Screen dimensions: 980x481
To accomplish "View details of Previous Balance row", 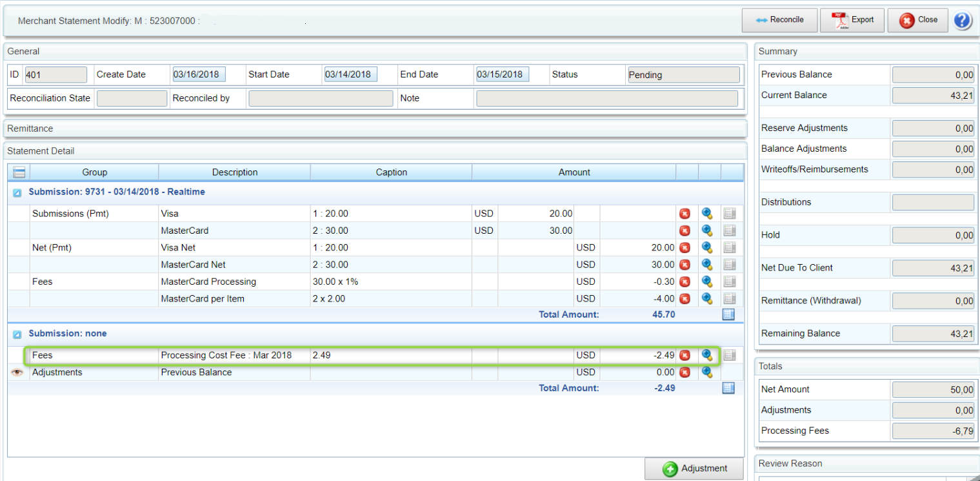I will point(707,372).
